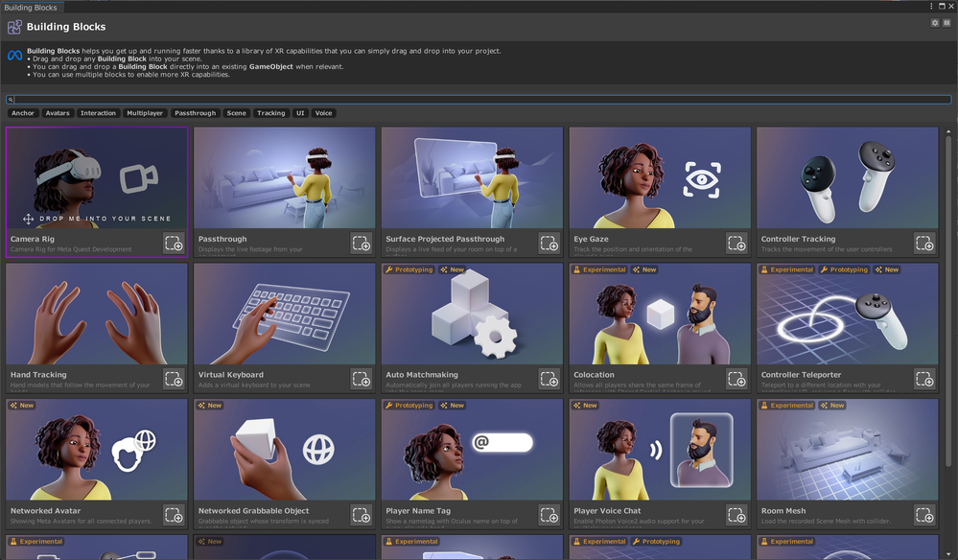Select the Camera Rig thumbnail
The height and width of the screenshot is (560, 958).
pos(97,177)
